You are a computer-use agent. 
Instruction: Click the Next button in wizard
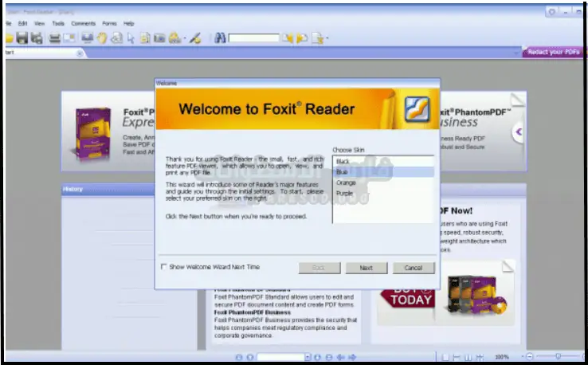pos(366,268)
